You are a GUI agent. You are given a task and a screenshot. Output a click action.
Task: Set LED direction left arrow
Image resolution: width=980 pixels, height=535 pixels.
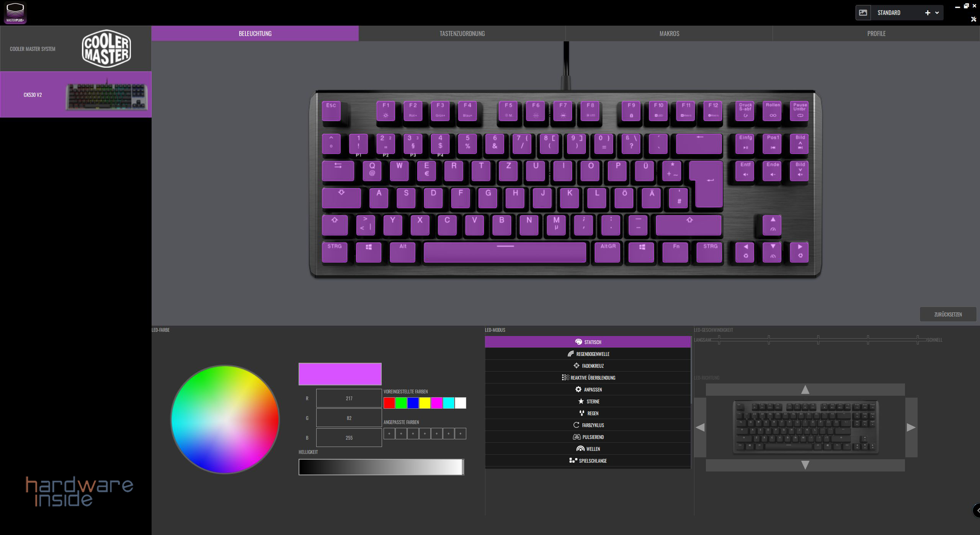tap(700, 427)
